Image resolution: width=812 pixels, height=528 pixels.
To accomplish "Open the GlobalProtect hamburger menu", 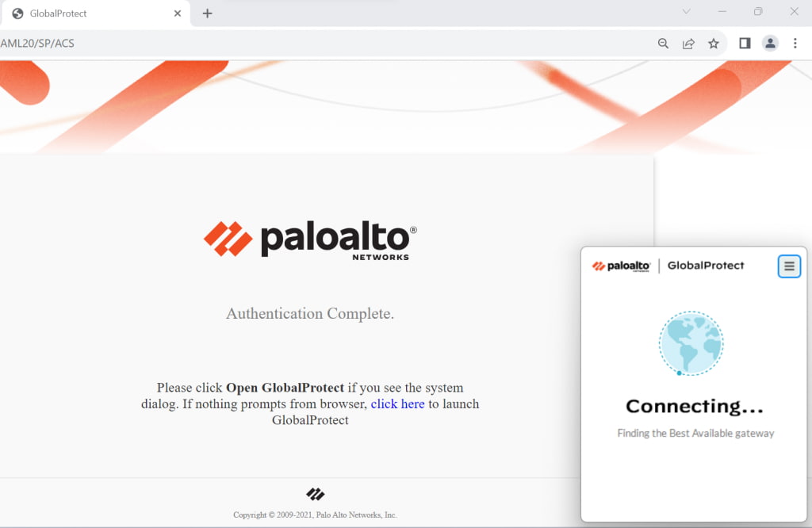I will [789, 266].
